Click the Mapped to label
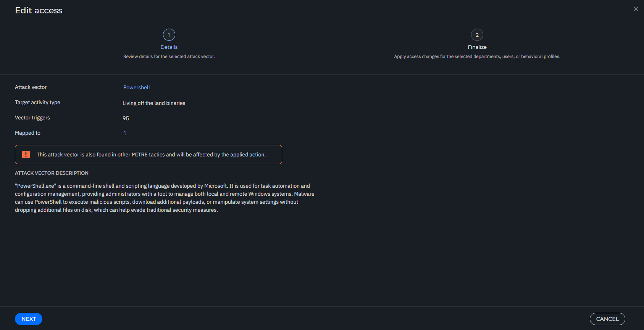This screenshot has height=330, width=644. click(x=27, y=133)
